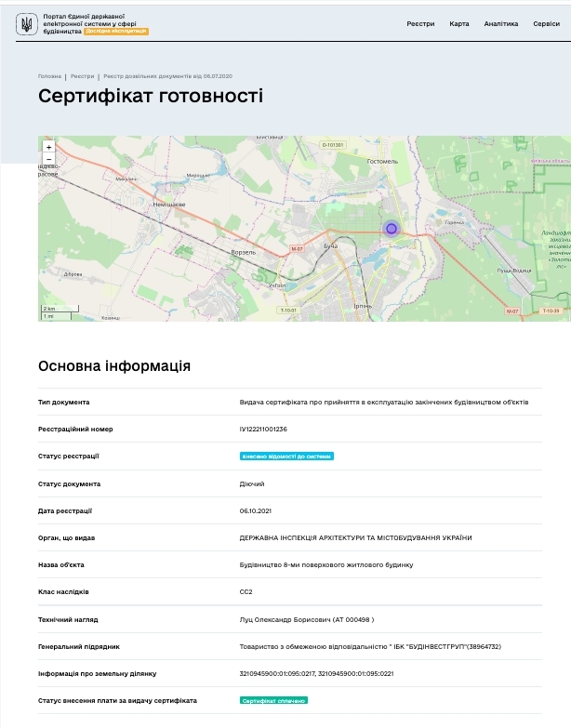Screen dimensions: 571x728
Task: Click the Ірпінь label on the map
Action: (363, 306)
